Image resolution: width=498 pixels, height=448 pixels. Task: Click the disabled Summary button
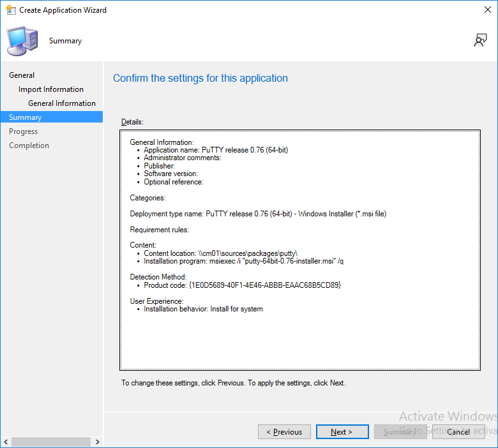400,432
